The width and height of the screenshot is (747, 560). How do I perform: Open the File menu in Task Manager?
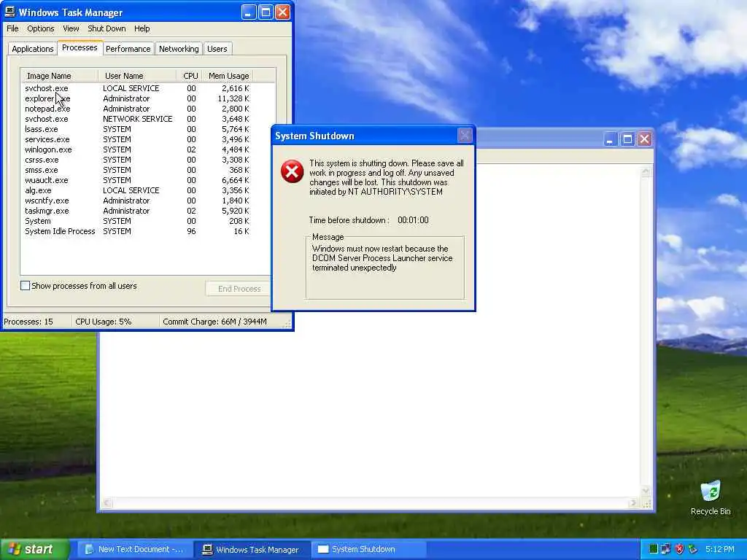point(13,28)
